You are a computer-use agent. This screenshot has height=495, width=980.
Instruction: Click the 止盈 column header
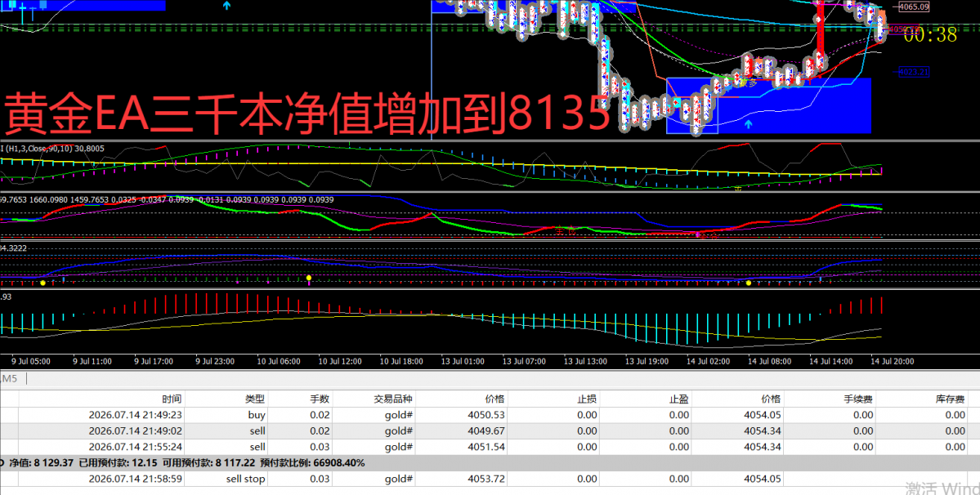[x=678, y=399]
